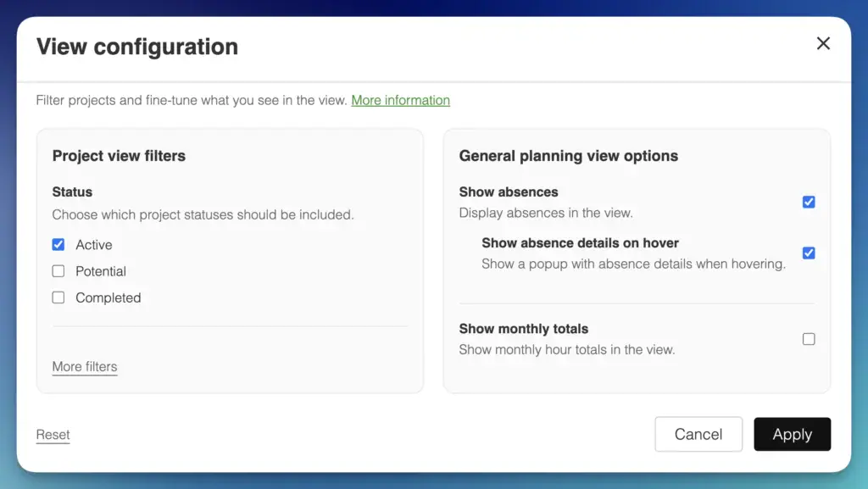Uncheck Show absence details on hover
The width and height of the screenshot is (868, 489).
[x=809, y=253]
